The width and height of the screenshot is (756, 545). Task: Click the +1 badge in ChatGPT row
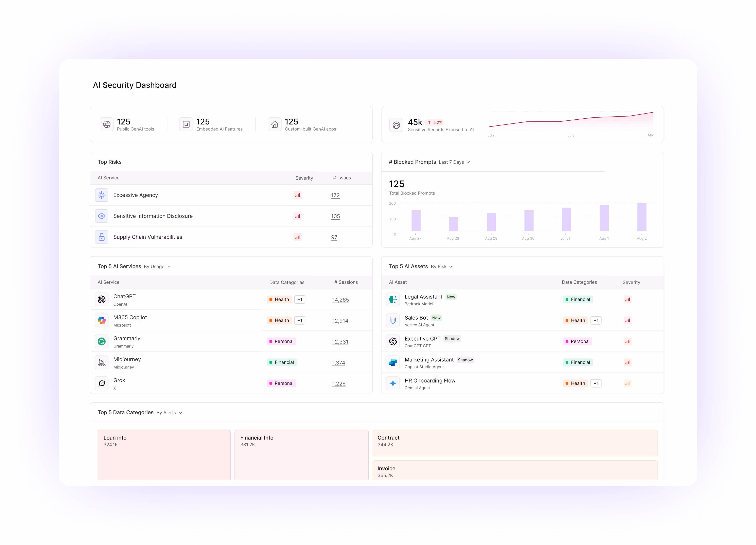(300, 300)
